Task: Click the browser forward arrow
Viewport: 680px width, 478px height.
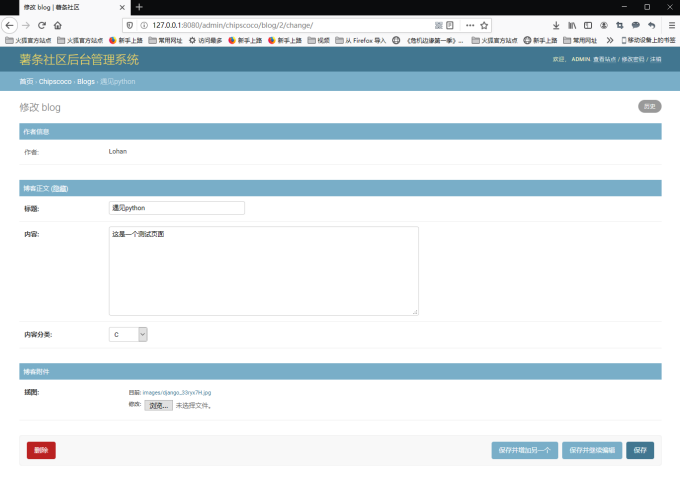Action: point(26,25)
